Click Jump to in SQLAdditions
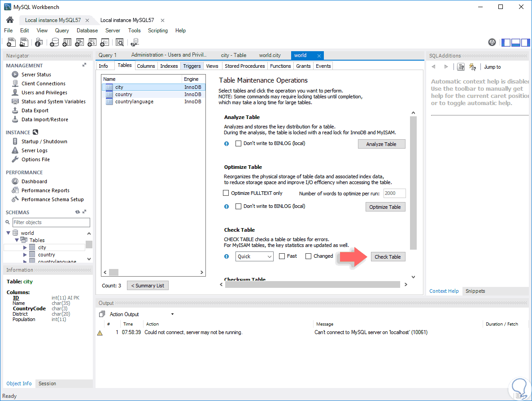This screenshot has width=532, height=401. pyautogui.click(x=493, y=67)
